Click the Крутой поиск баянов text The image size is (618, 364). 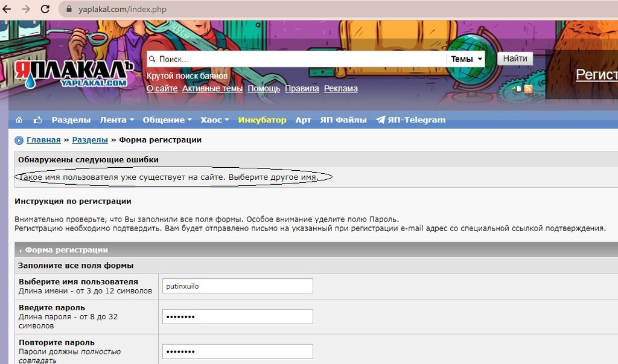point(187,75)
